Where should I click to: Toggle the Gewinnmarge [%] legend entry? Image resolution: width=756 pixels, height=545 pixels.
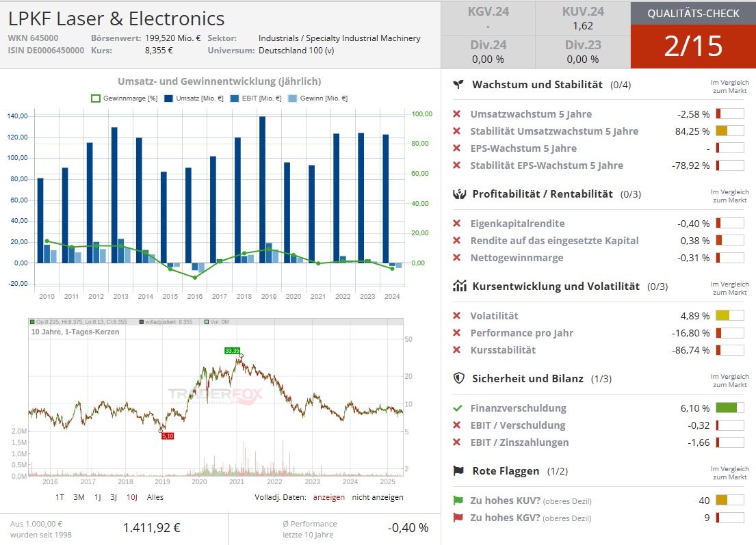pos(125,98)
